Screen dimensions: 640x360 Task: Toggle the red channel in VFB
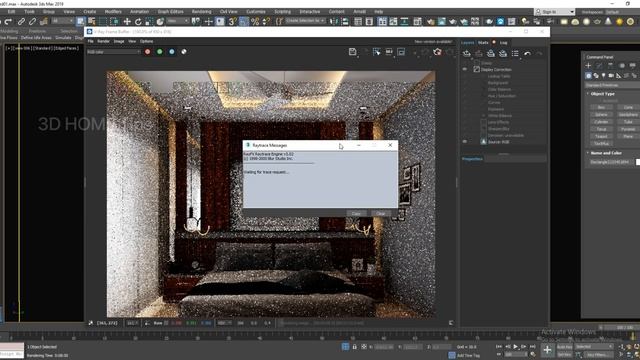148,52
